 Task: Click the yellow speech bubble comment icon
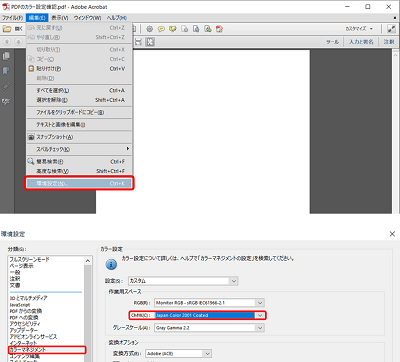pos(161,29)
